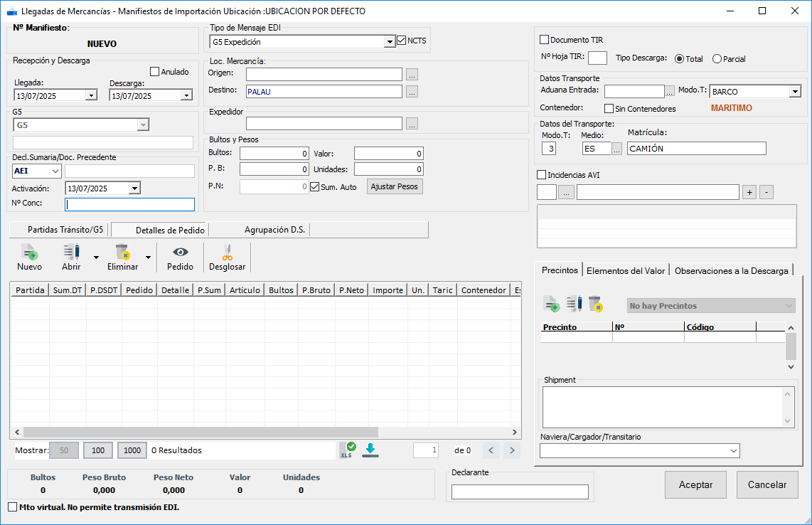
Task: Open the Naviera/Cargador/Transitario dropdown
Action: (x=733, y=451)
